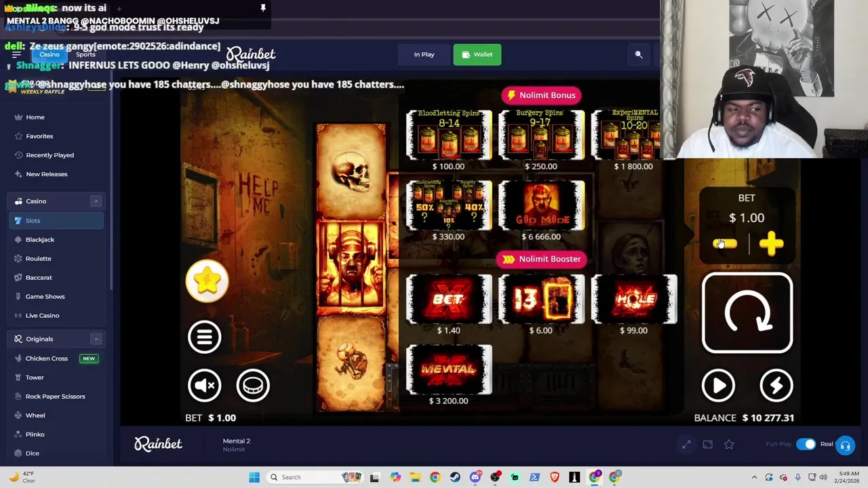868x488 pixels.
Task: Select the Nolimit Booster heading
Action: 541,259
